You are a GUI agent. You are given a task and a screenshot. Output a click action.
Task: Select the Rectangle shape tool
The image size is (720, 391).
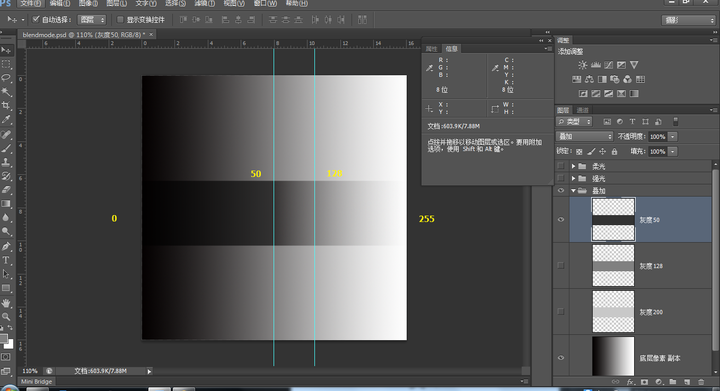click(6, 288)
